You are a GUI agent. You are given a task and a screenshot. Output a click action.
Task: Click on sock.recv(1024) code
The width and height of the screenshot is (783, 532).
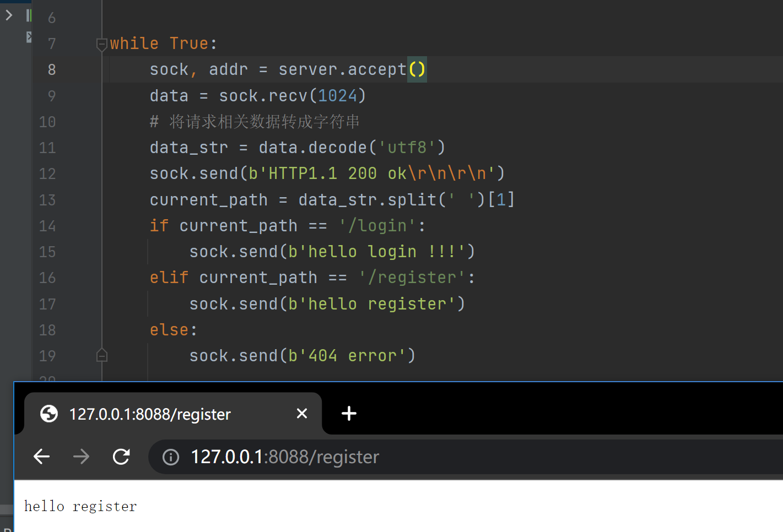click(293, 96)
